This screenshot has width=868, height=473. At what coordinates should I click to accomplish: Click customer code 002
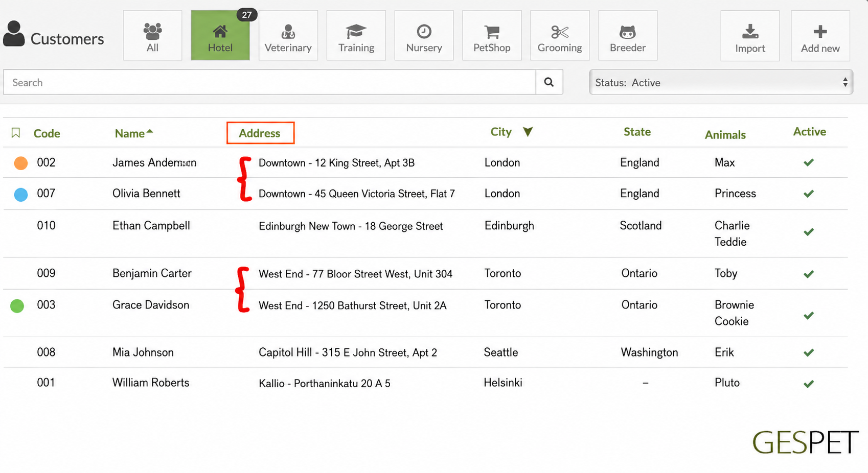46,162
